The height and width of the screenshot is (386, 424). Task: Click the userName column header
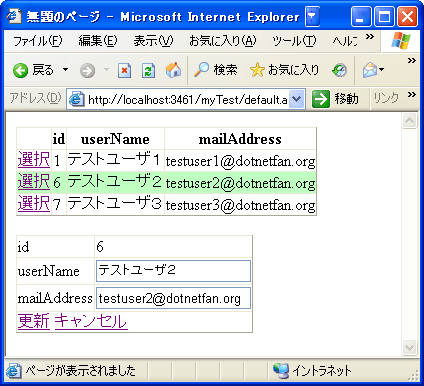click(x=115, y=139)
